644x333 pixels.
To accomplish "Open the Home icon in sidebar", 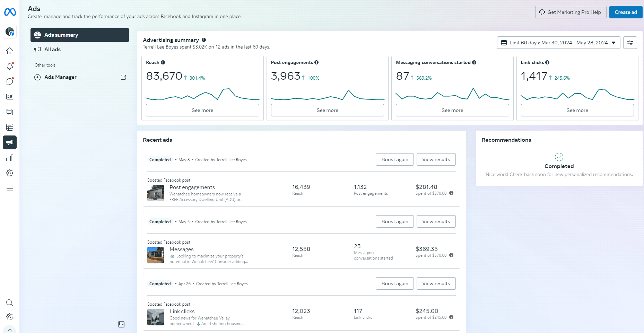I will (x=10, y=51).
